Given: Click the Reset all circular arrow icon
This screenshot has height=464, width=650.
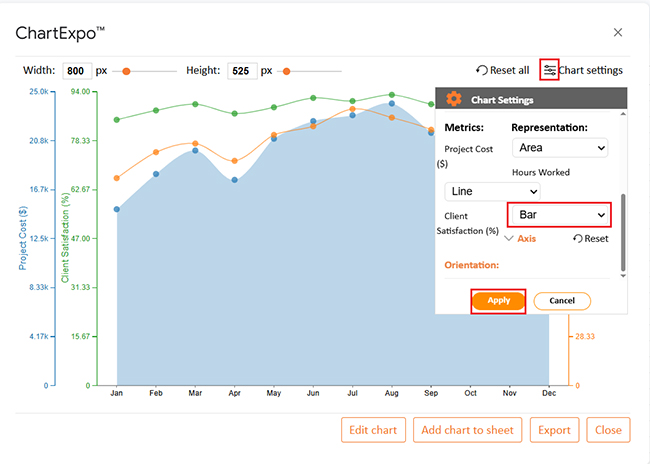Looking at the screenshot, I should (x=482, y=70).
